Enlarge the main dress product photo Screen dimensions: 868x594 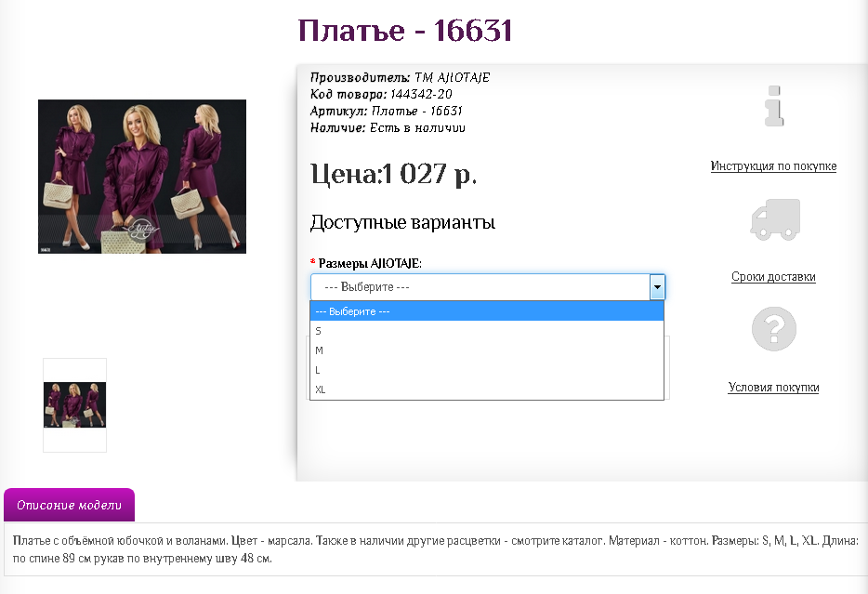tap(141, 176)
